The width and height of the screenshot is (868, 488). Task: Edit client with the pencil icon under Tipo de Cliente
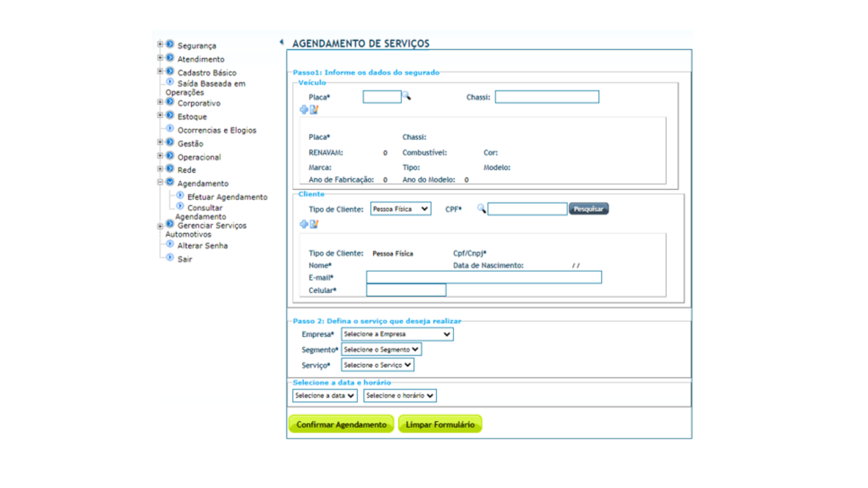[x=314, y=224]
